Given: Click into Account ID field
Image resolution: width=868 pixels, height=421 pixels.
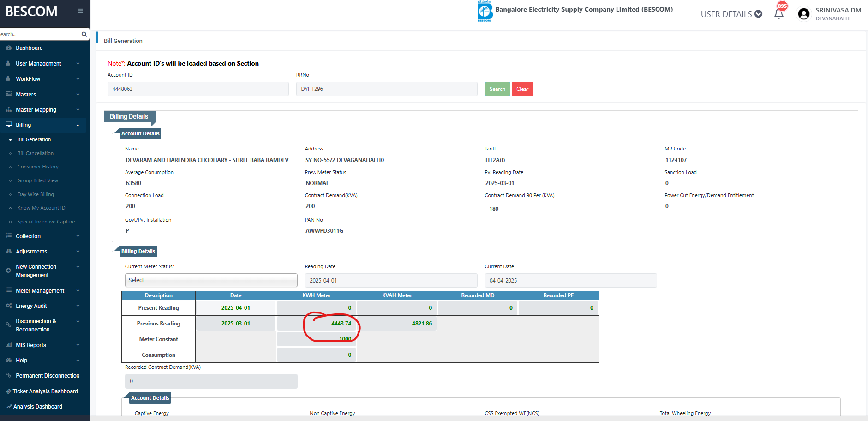Looking at the screenshot, I should click(x=198, y=89).
